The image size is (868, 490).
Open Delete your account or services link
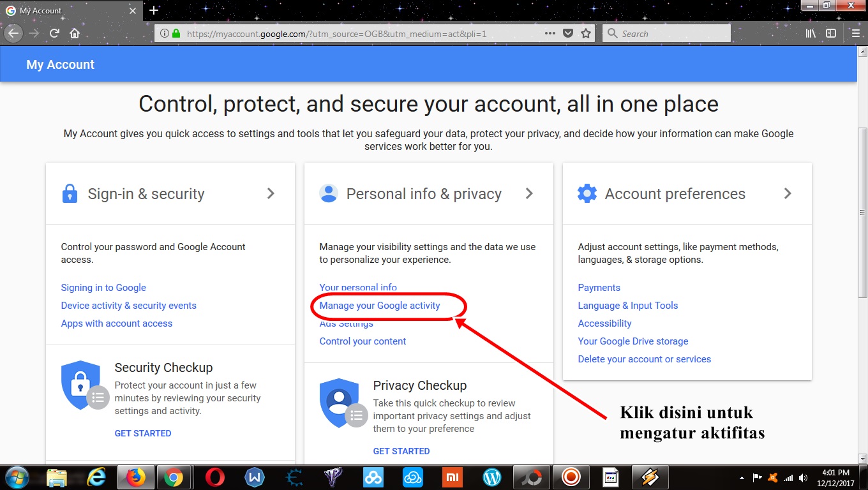[644, 359]
